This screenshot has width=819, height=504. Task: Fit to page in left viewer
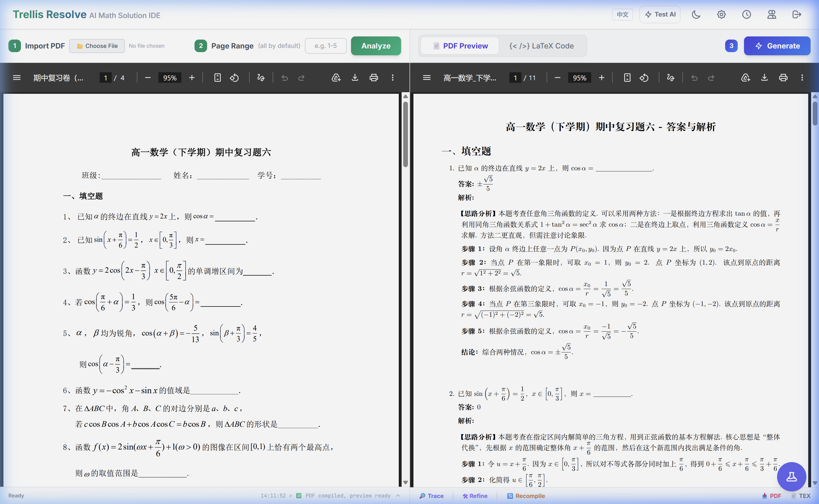click(x=217, y=78)
